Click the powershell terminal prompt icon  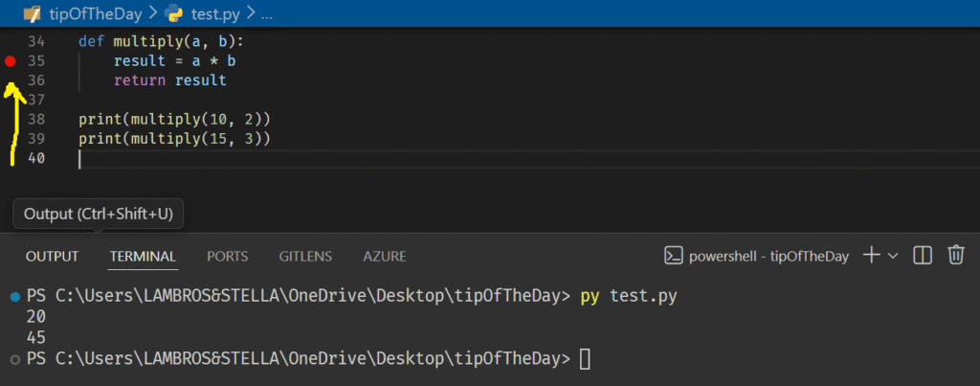click(x=674, y=256)
